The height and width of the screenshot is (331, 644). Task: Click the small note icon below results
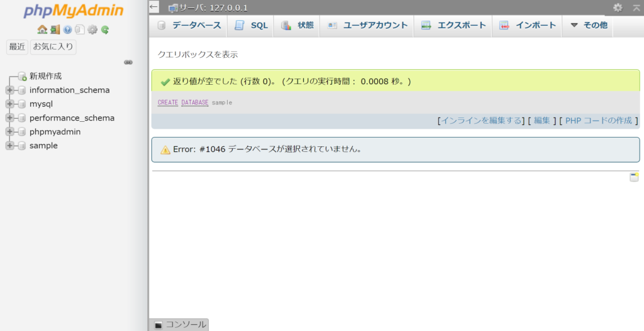(634, 177)
